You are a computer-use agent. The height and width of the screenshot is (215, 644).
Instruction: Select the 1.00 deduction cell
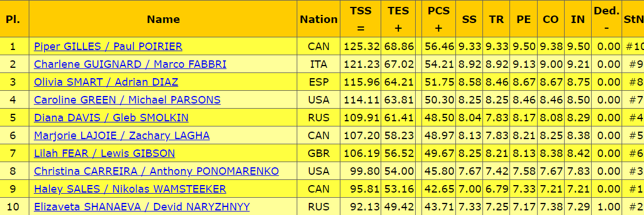[x=607, y=206]
